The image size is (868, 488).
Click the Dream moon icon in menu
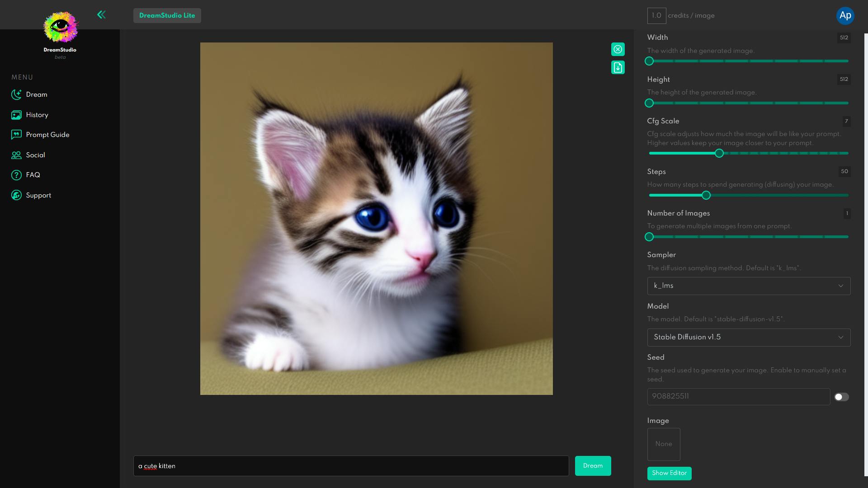16,94
